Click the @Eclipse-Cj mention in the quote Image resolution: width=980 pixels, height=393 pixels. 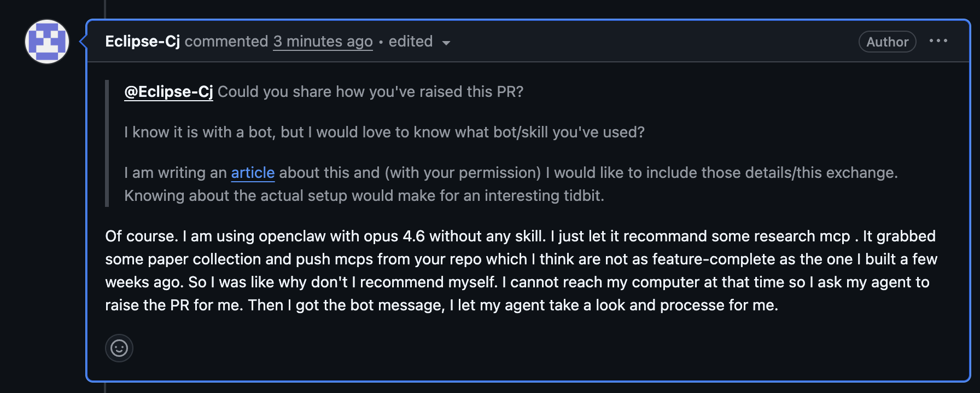click(168, 92)
